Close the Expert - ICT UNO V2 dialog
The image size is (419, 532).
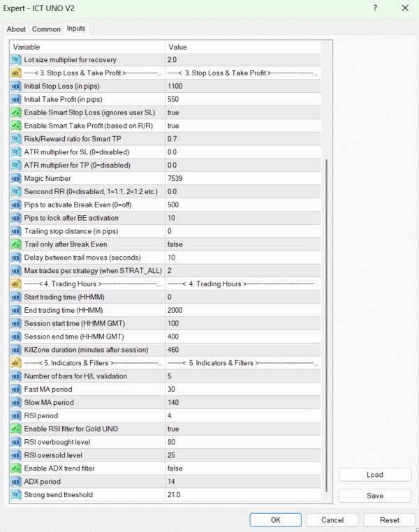(405, 8)
